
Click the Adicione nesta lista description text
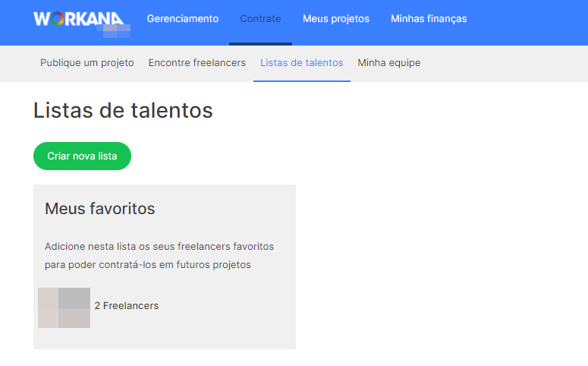pyautogui.click(x=159, y=256)
